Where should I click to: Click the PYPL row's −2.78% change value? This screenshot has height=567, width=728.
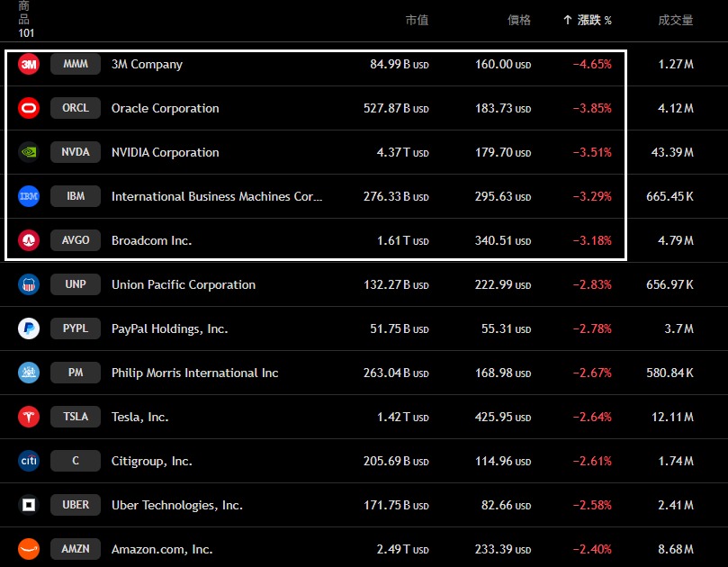pos(592,328)
